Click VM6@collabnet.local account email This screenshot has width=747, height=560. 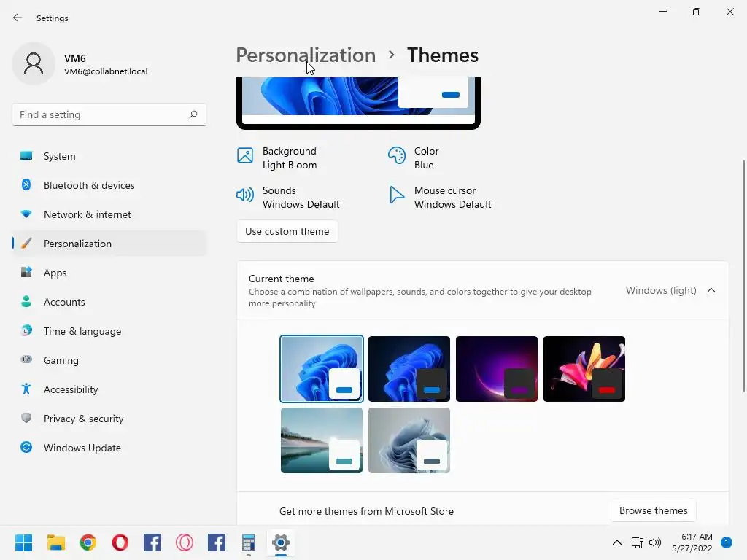106,71
